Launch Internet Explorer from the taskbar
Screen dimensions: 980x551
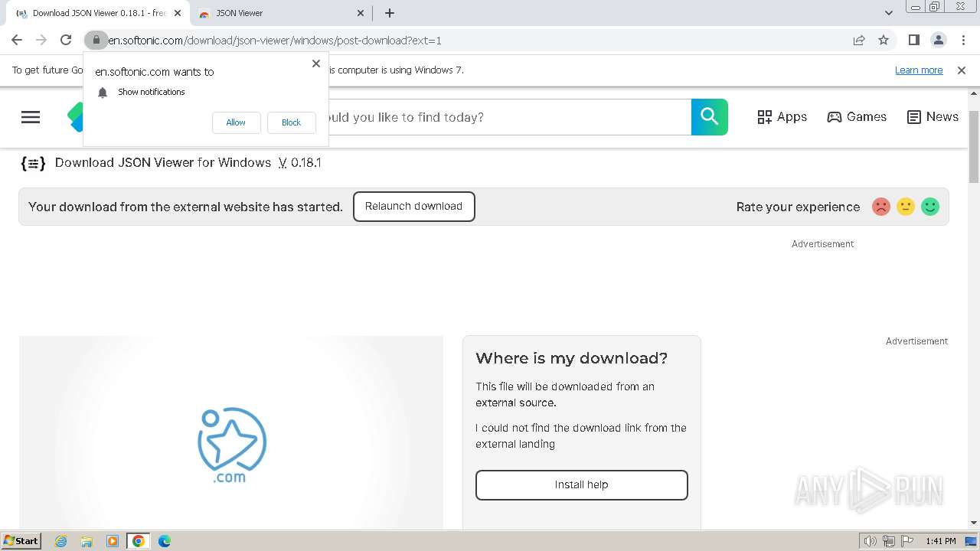(61, 541)
